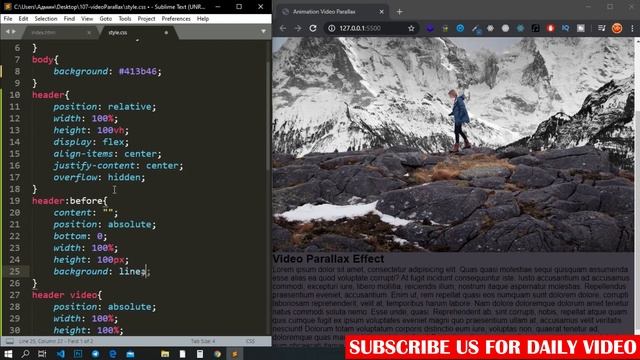640x360 pixels.
Task: Open the File menu in Sublime Text
Action: click(8, 19)
